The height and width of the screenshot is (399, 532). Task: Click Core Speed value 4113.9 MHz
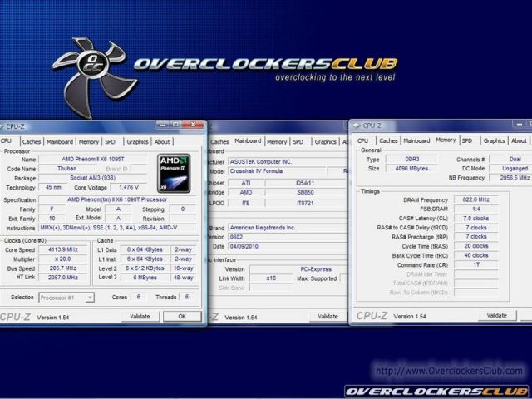(x=63, y=249)
